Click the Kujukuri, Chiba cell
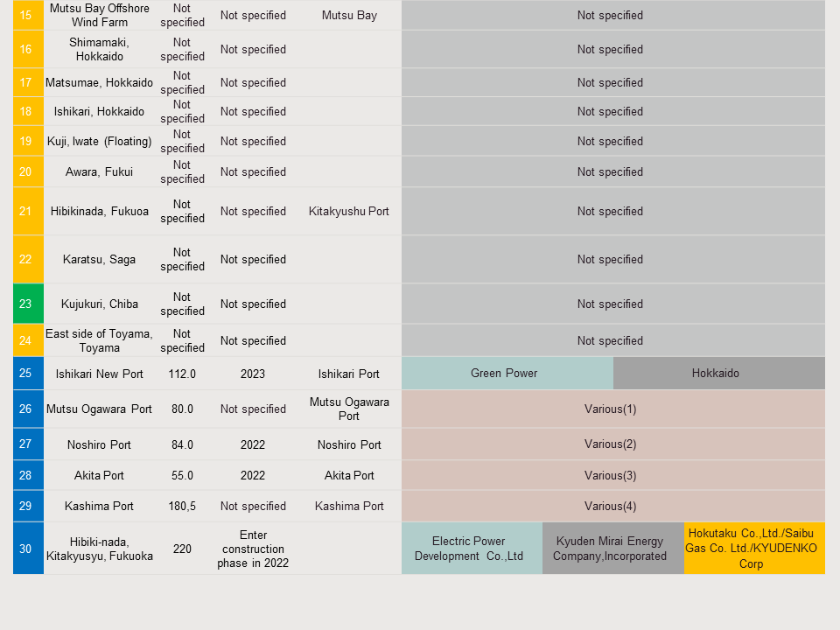This screenshot has width=840, height=630. pos(99,304)
